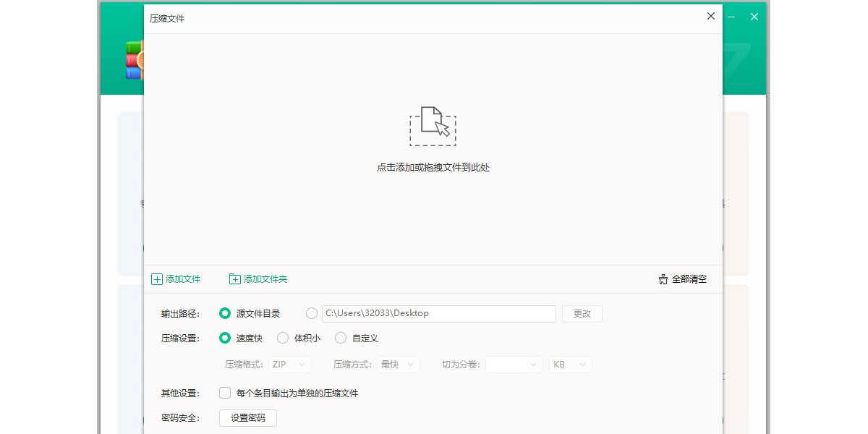Click the 更改 button
Image resolution: width=868 pixels, height=434 pixels.
tap(582, 313)
